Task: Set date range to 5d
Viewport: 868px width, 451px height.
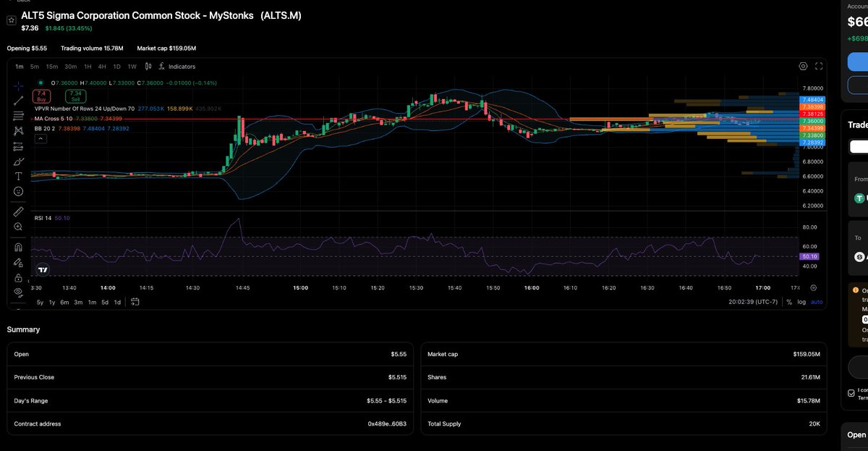Action: pos(105,302)
